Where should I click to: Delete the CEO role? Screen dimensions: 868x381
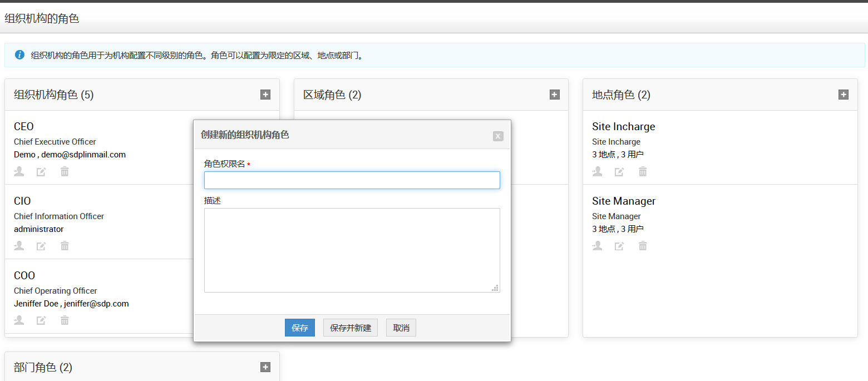(x=65, y=171)
